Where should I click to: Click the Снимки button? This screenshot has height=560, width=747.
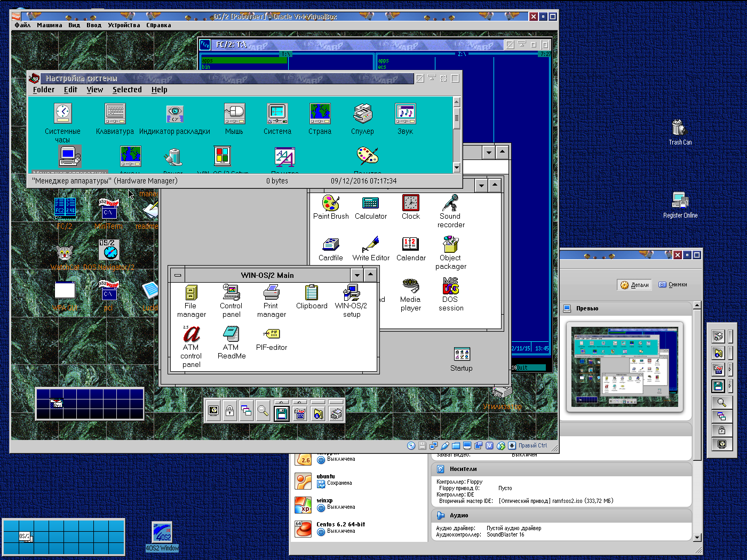pyautogui.click(x=672, y=285)
